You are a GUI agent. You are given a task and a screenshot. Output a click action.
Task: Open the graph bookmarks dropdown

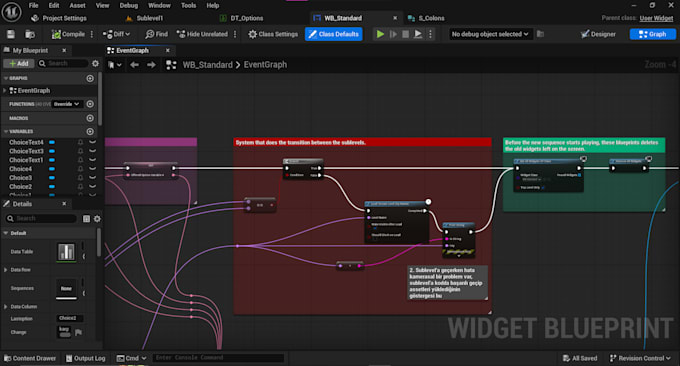coord(114,65)
